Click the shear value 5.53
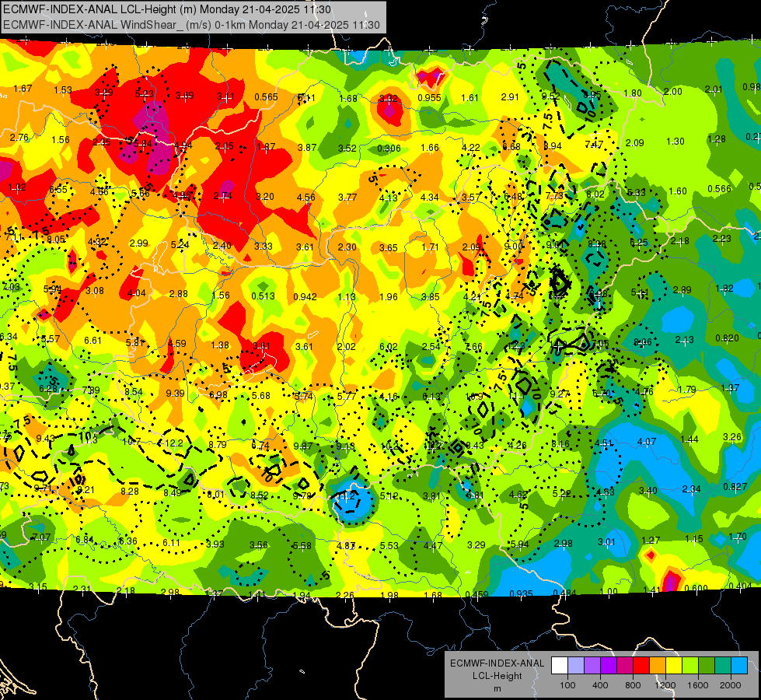 tap(389, 545)
